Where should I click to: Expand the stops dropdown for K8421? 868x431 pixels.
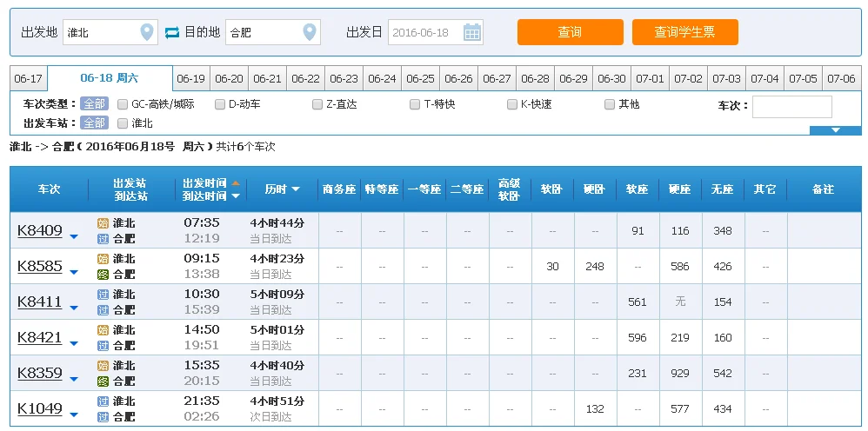[74, 343]
